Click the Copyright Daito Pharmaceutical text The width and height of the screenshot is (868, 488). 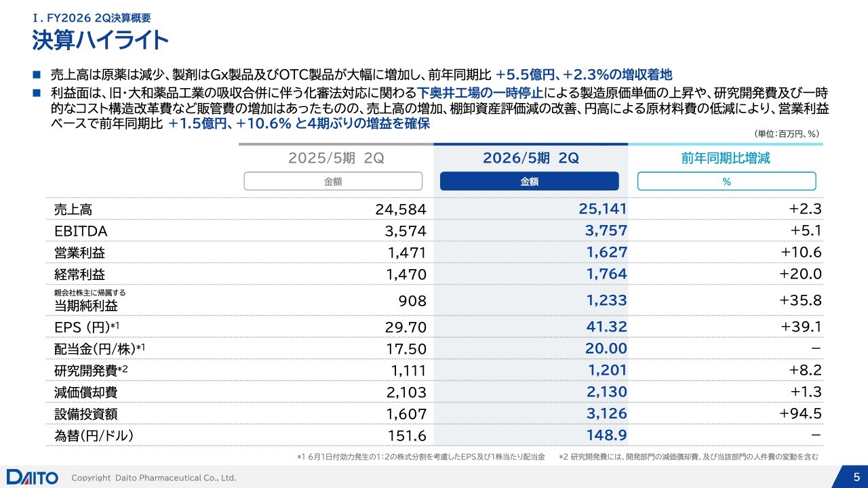pos(154,478)
